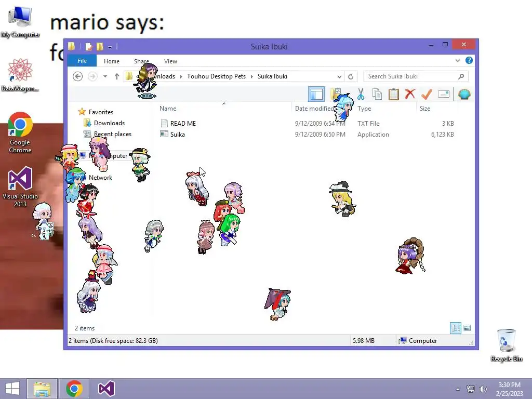Click the title bar folder icon

71,46
